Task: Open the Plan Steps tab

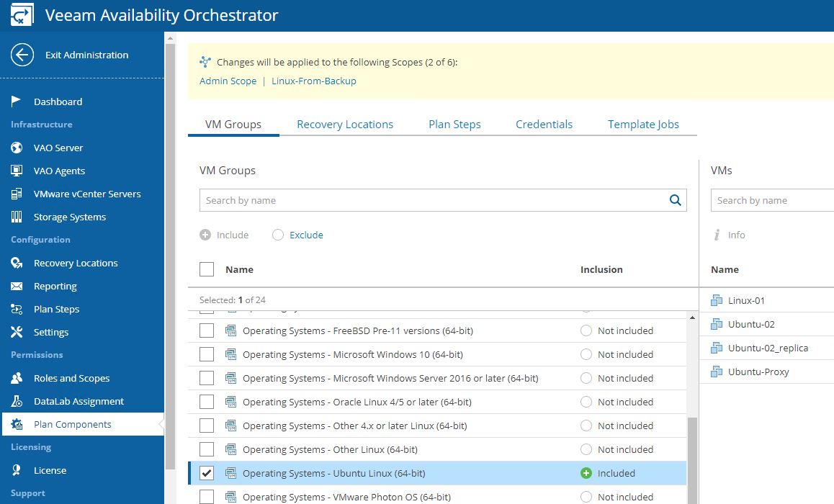Action: (x=454, y=124)
